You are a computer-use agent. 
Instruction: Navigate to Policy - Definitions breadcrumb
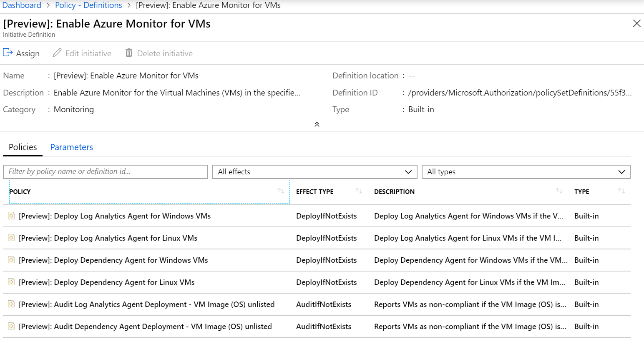tap(88, 5)
